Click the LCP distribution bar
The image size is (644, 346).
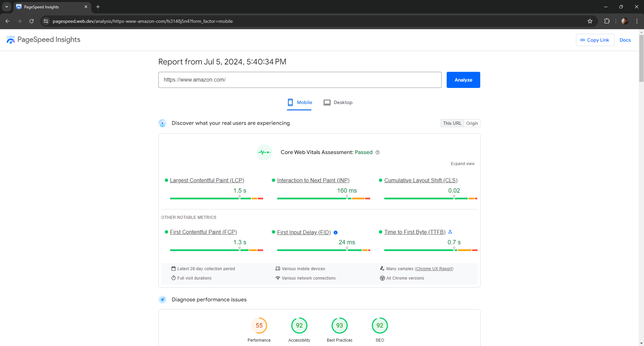click(216, 198)
